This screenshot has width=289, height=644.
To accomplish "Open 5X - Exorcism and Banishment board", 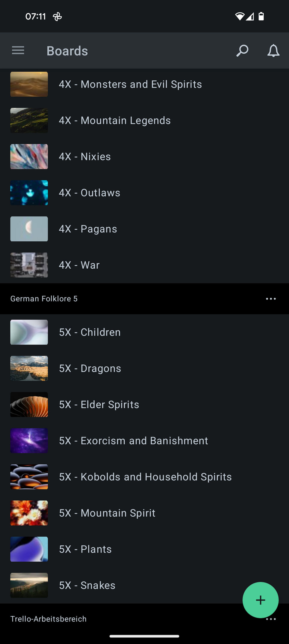I will pyautogui.click(x=134, y=441).
